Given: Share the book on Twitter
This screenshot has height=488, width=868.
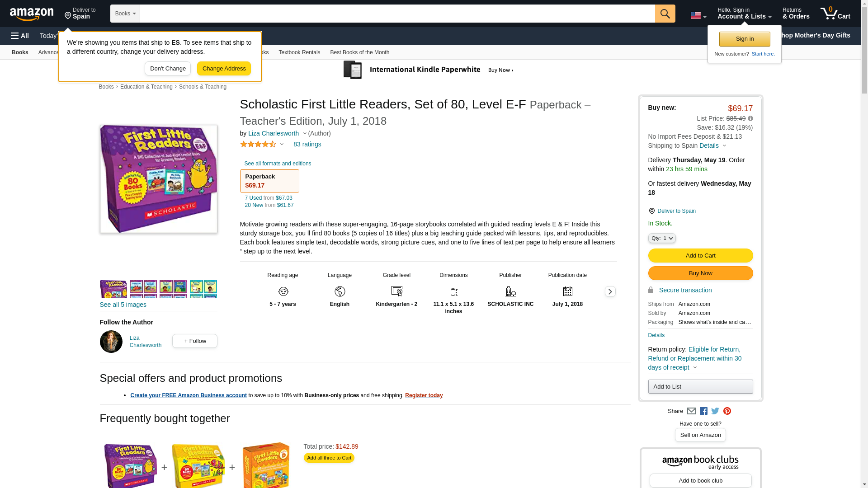Looking at the screenshot, I should point(715,411).
